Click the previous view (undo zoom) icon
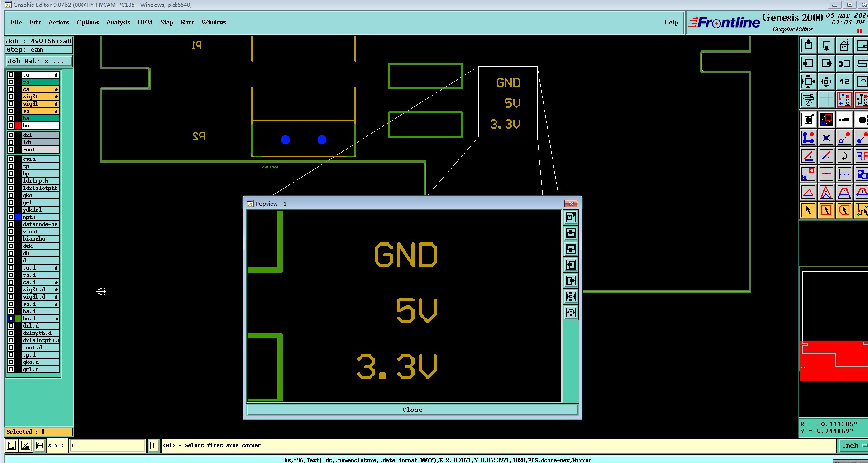868x463 pixels. (844, 63)
